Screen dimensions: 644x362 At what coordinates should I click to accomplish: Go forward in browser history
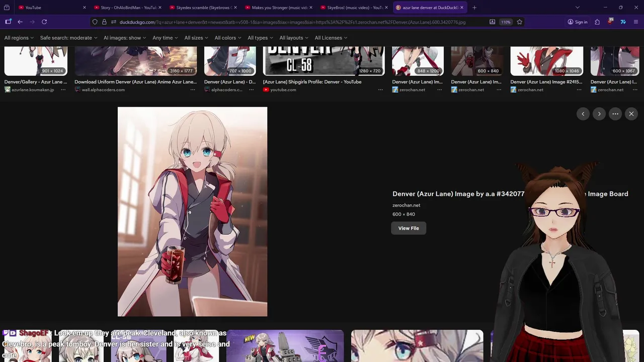click(x=32, y=22)
